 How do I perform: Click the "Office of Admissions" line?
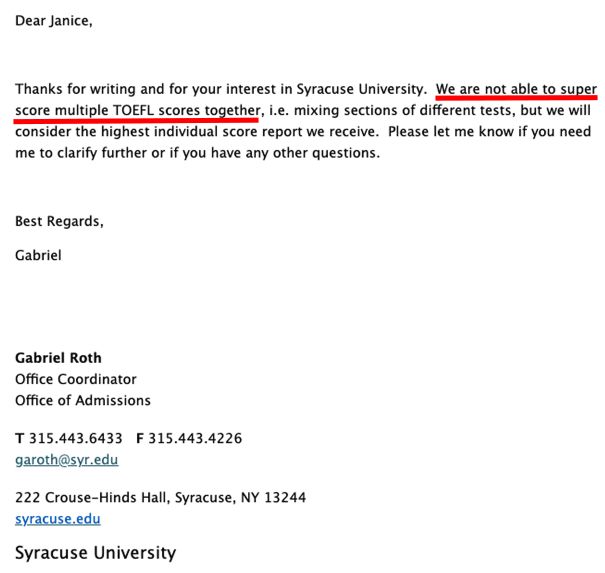[x=83, y=400]
